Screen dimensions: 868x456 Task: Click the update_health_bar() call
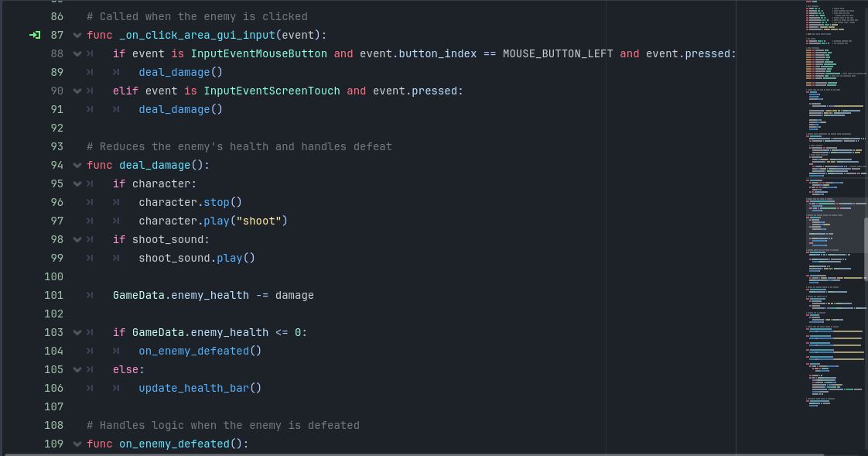200,388
